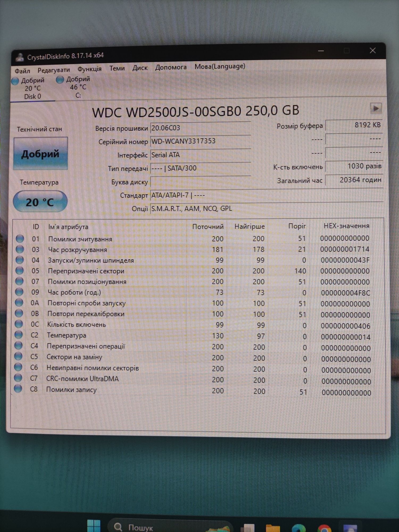This screenshot has height=532, width=399.
Task: Click hex value 00000000043F in row 04
Action: tap(345, 260)
